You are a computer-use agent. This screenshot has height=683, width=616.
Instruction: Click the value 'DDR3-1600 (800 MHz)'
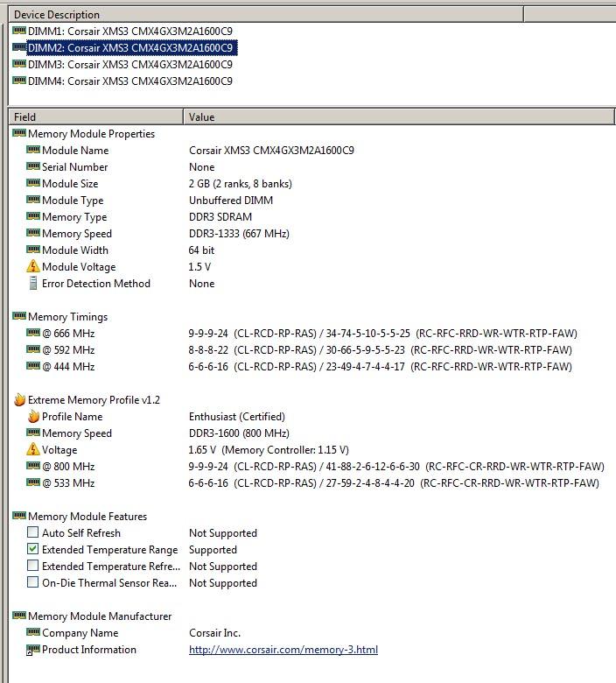[239, 433]
